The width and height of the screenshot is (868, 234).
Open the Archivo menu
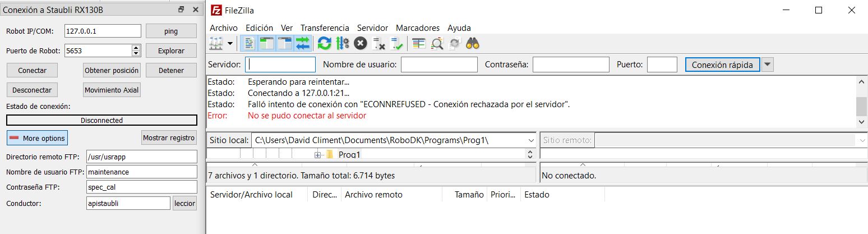click(224, 27)
